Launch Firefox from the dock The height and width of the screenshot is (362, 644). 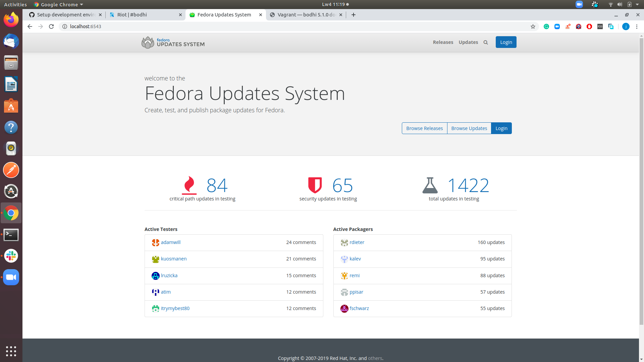pos(11,19)
